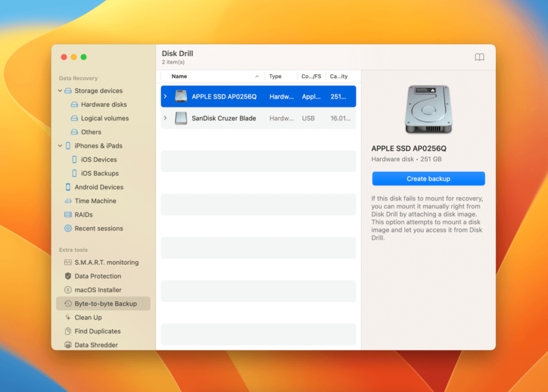The height and width of the screenshot is (392, 548).
Task: Expand the SanDisk Cruzer Blade row
Action: (x=165, y=118)
